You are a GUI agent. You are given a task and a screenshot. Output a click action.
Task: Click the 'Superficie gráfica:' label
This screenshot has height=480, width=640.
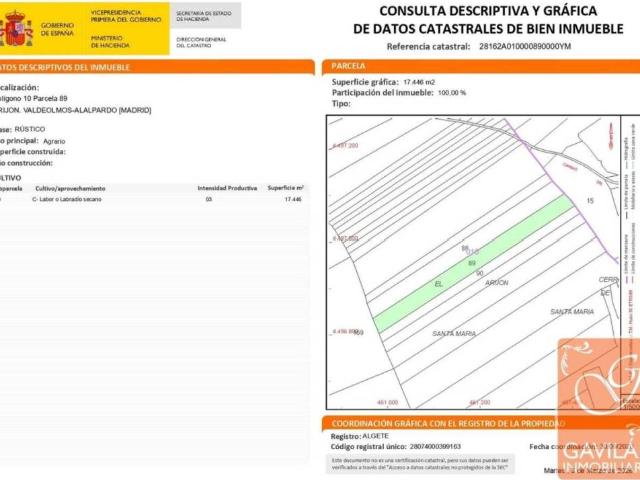[x=365, y=82]
